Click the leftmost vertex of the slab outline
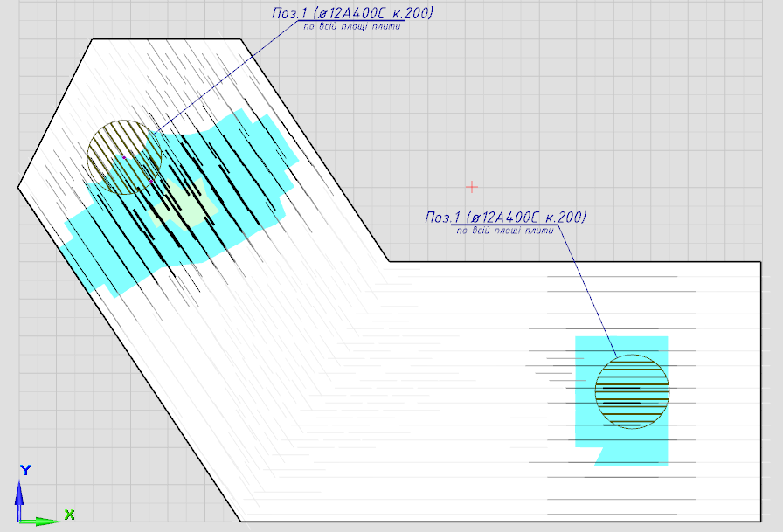 tap(18, 186)
